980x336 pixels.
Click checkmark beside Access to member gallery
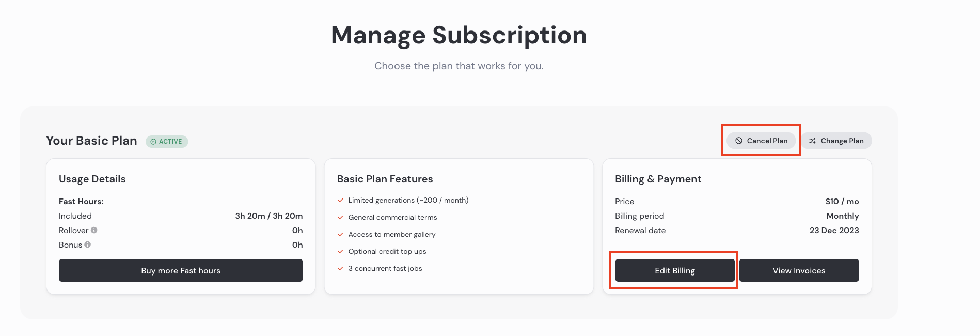pos(340,234)
